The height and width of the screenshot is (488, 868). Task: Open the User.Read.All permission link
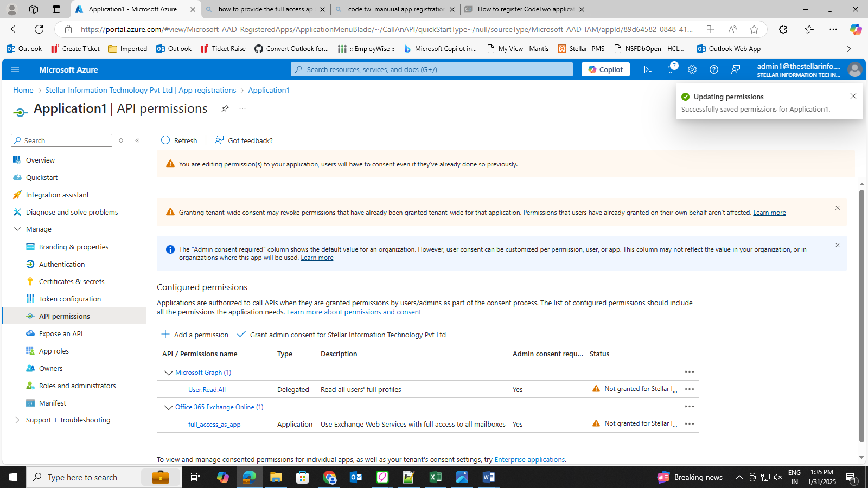[207, 390]
